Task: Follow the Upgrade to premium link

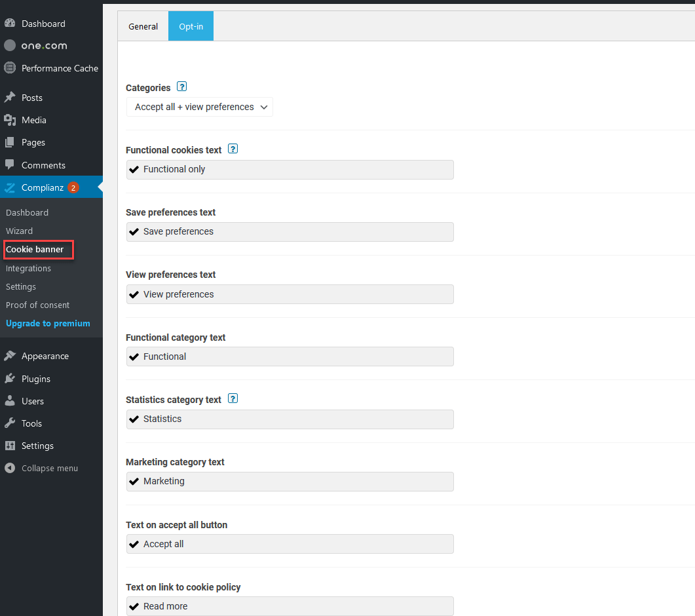Action: click(48, 323)
